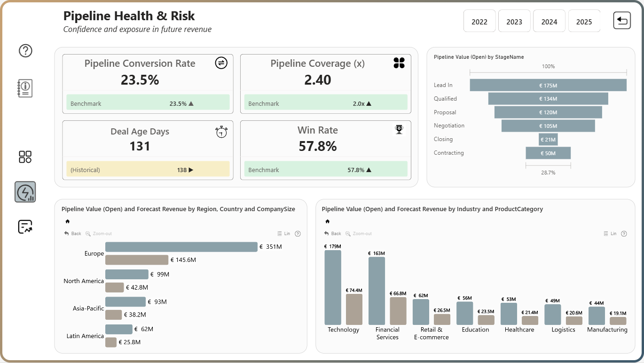Image resolution: width=644 pixels, height=363 pixels.
Task: Click the help question mark sidebar icon
Action: [x=25, y=50]
